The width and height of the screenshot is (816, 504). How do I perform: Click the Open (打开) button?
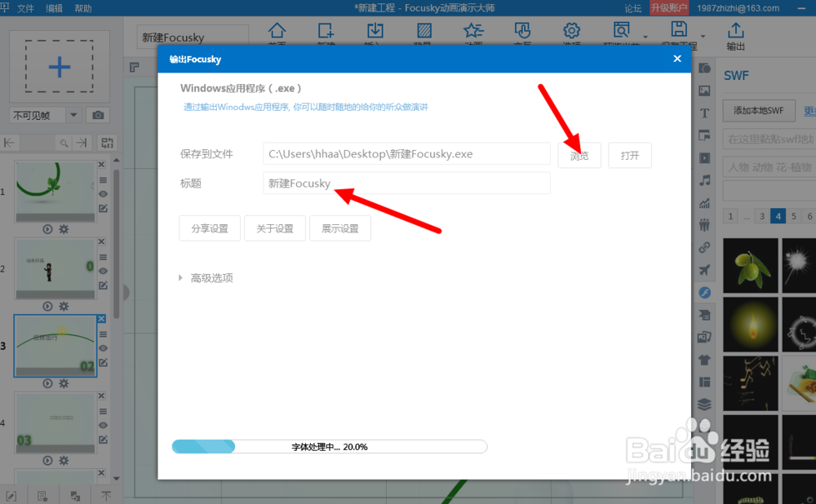click(630, 155)
